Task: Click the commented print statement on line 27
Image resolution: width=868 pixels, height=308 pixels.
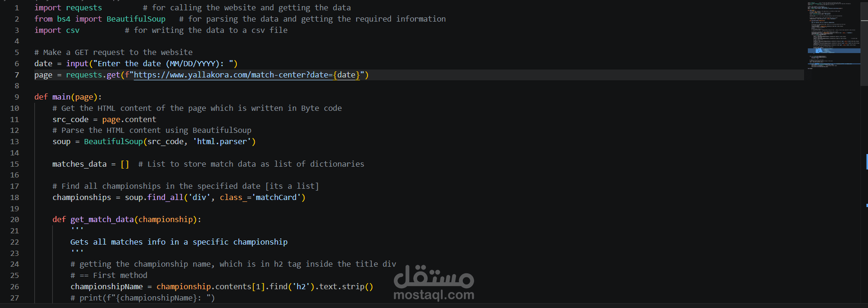Action: pyautogui.click(x=143, y=298)
